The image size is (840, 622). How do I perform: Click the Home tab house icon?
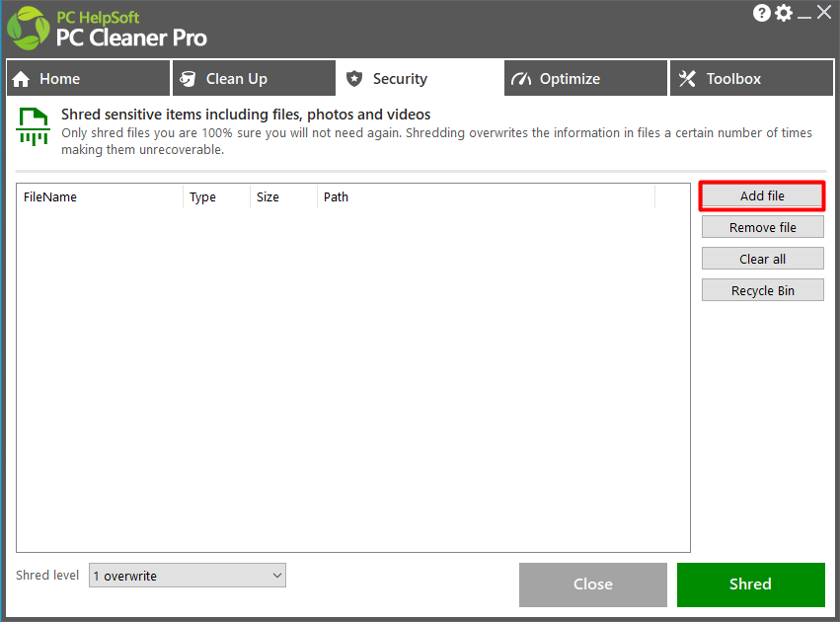[x=21, y=79]
